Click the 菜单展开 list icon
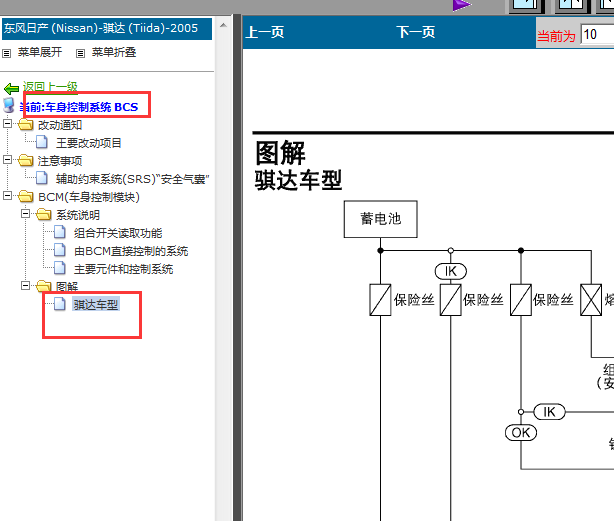The image size is (614, 521). point(7,53)
